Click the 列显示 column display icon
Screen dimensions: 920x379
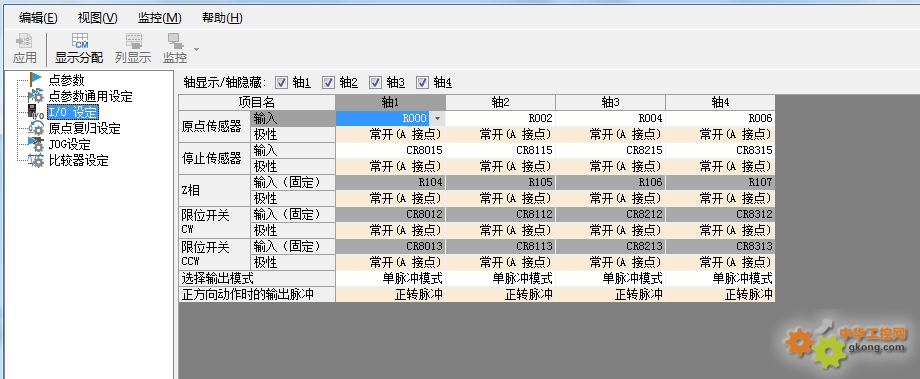(x=133, y=41)
